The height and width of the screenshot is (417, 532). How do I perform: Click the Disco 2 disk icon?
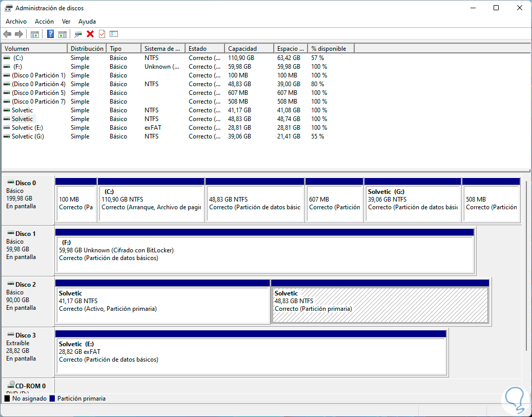coord(11,284)
